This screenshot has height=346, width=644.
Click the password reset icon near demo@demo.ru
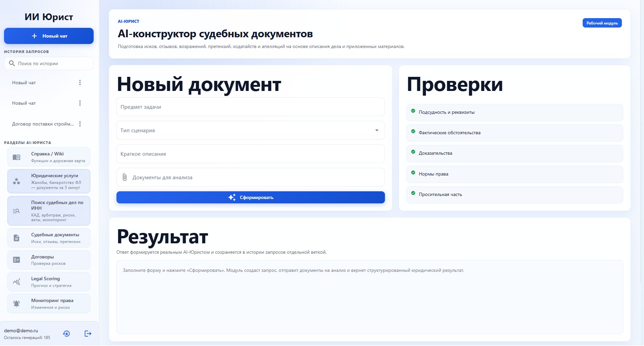(x=66, y=333)
